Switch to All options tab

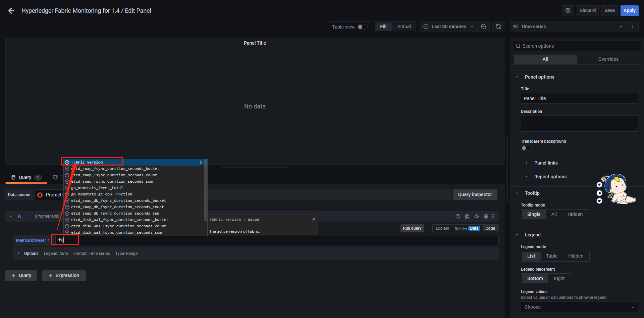(x=545, y=59)
